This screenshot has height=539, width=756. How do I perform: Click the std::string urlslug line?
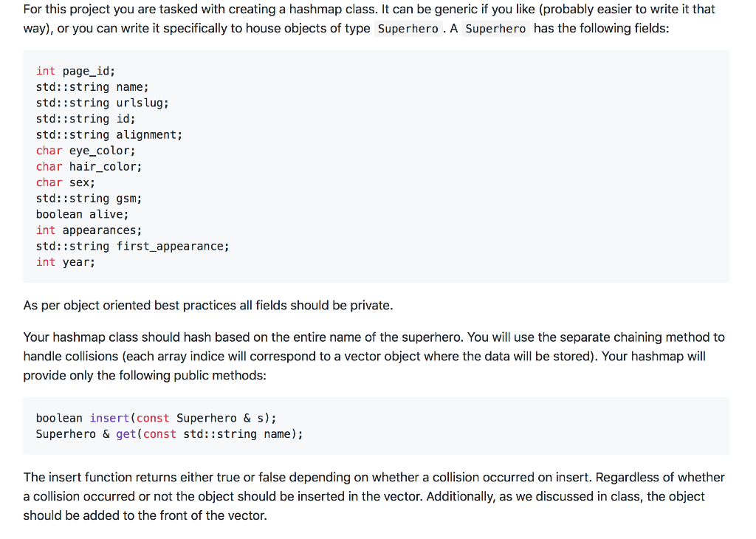[x=102, y=103]
